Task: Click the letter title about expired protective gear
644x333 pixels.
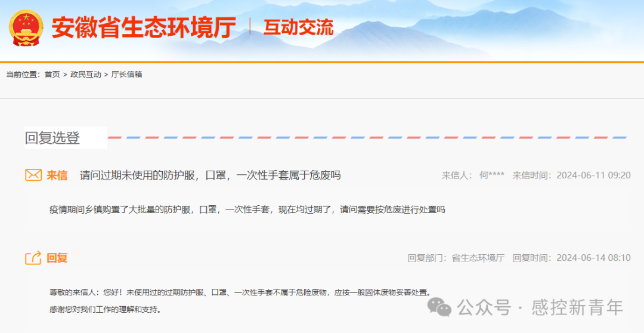Action: 210,175
